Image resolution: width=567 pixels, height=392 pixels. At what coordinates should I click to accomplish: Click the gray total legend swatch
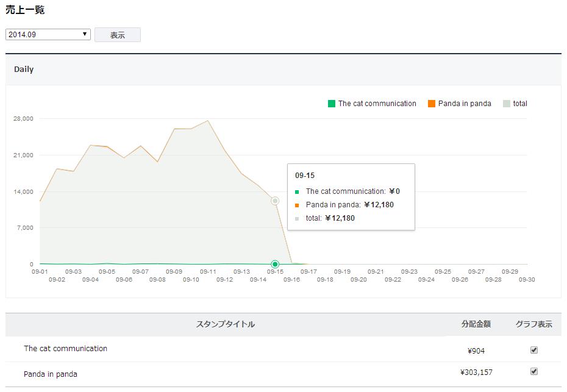[507, 104]
